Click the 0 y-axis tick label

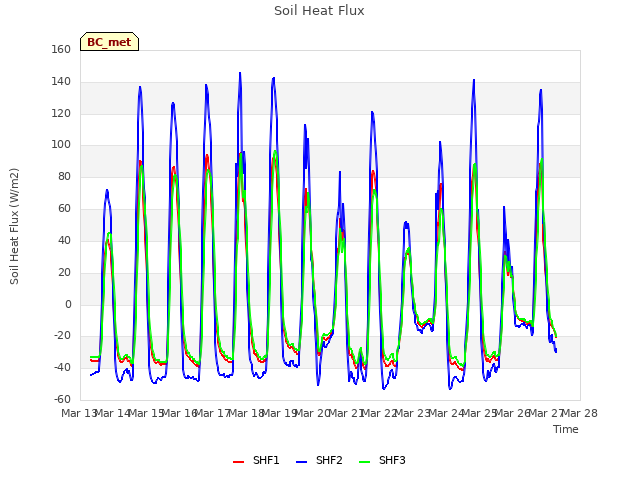(x=68, y=304)
